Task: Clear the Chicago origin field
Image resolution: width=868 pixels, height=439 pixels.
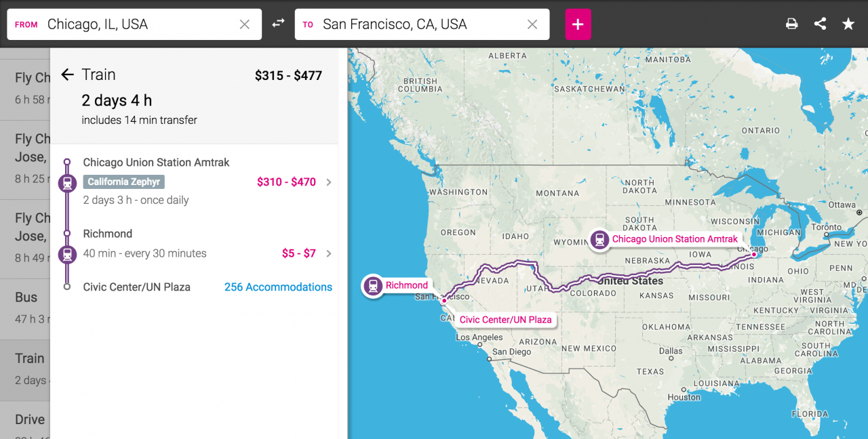Action: [245, 24]
